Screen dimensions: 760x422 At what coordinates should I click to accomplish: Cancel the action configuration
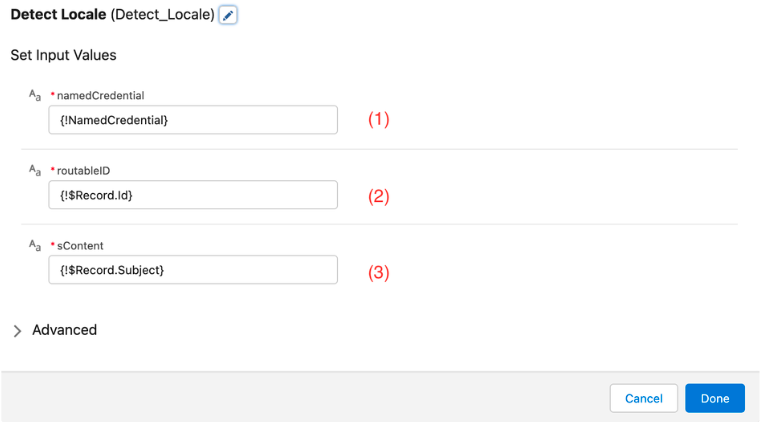[644, 398]
